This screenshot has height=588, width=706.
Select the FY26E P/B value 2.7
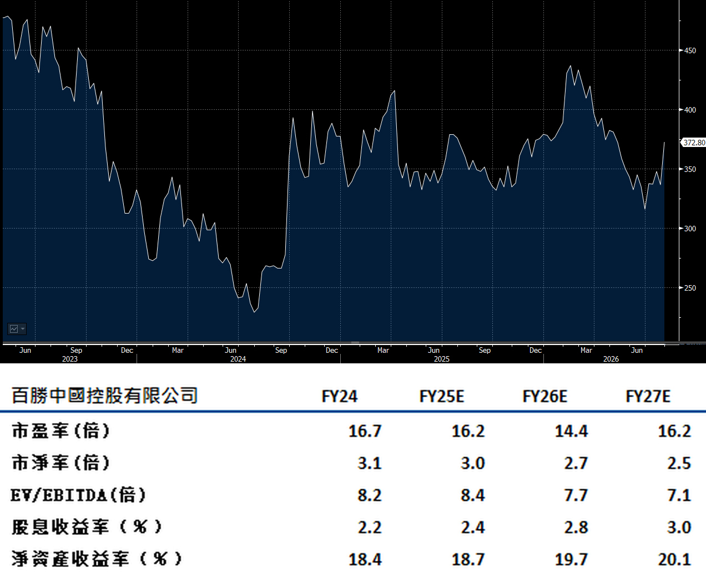(576, 463)
